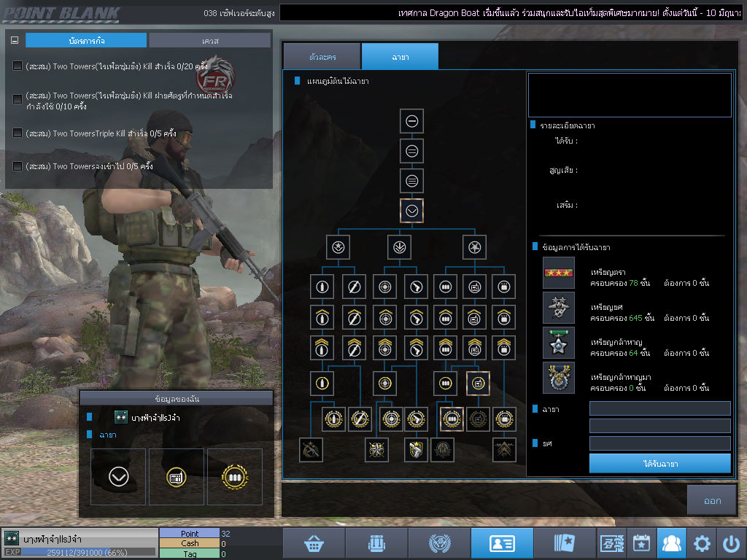Click the ได้รับฉายา button
747x560 pixels.
tap(659, 463)
